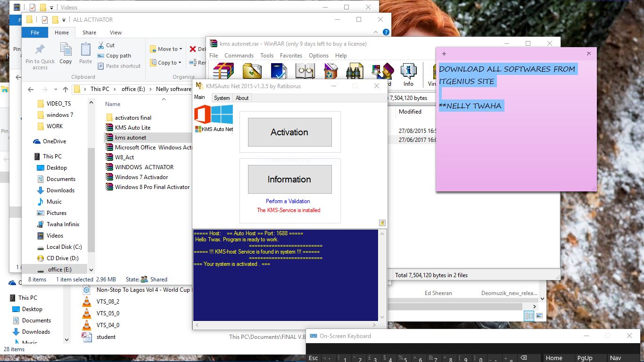
Task: Show archive Info via the WinRAR Info icon
Action: [x=408, y=71]
